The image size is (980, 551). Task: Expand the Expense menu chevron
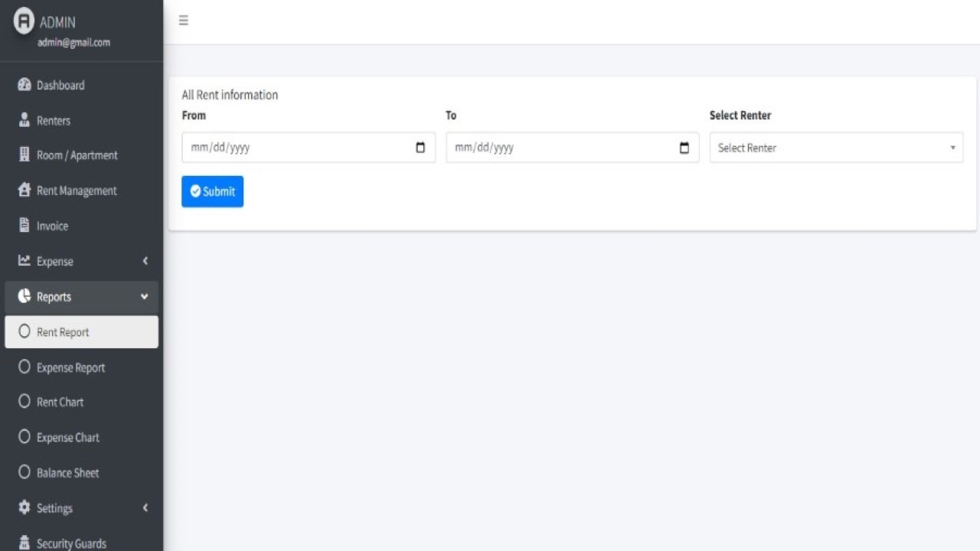(145, 261)
